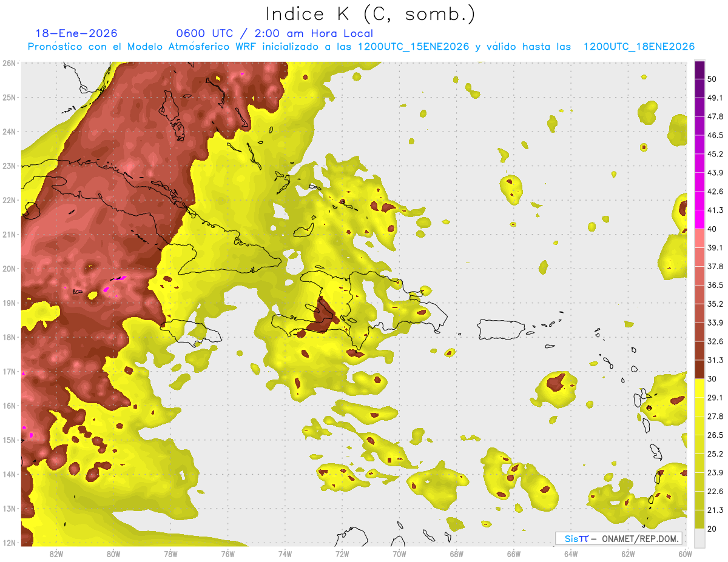The image size is (728, 562).
Task: Click the color scale value '41.3'
Action: pyautogui.click(x=715, y=210)
